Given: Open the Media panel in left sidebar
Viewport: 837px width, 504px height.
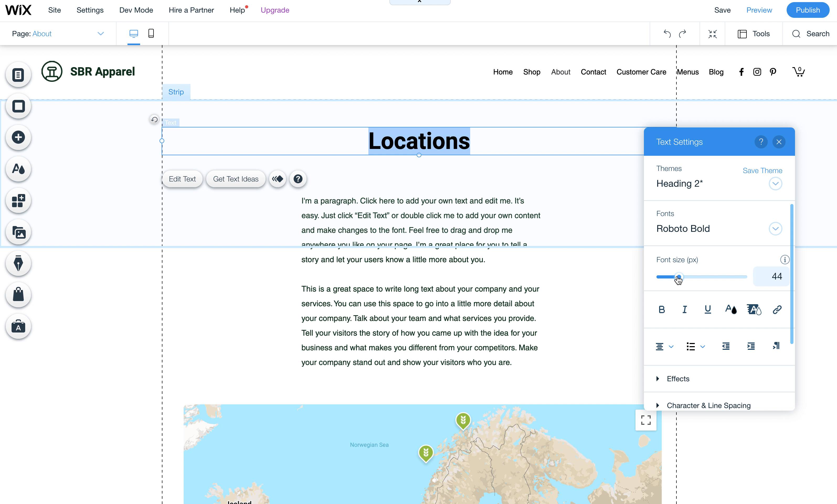Looking at the screenshot, I should [x=18, y=233].
